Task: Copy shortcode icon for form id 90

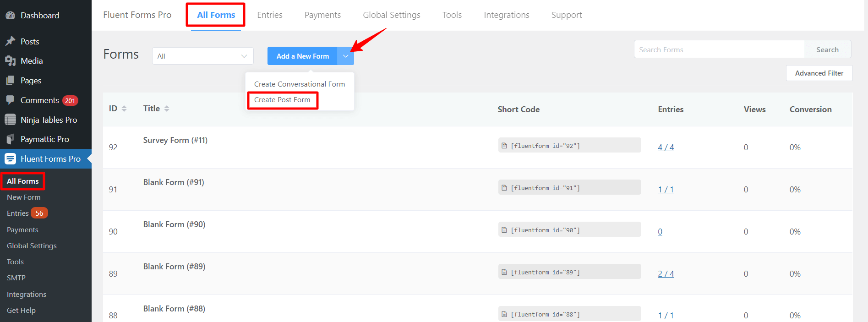Action: [504, 230]
